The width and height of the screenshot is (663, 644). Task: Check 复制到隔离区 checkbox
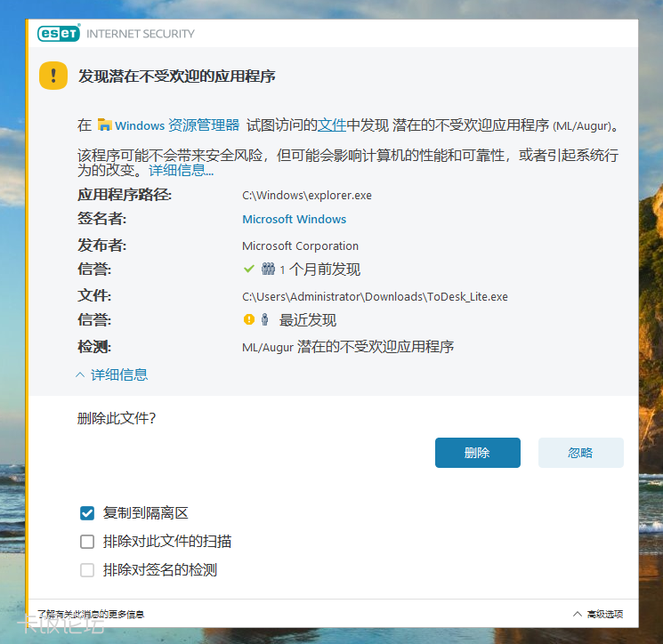(87, 513)
